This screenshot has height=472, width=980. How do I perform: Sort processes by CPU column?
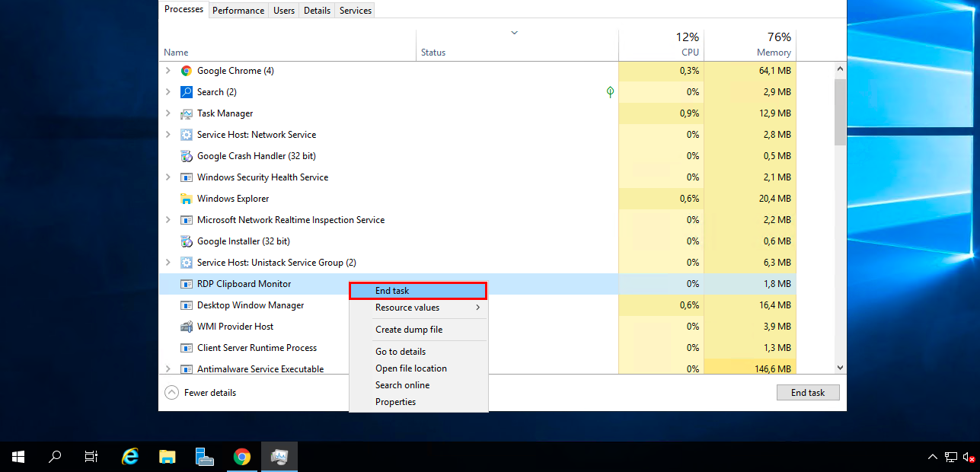[x=661, y=46]
